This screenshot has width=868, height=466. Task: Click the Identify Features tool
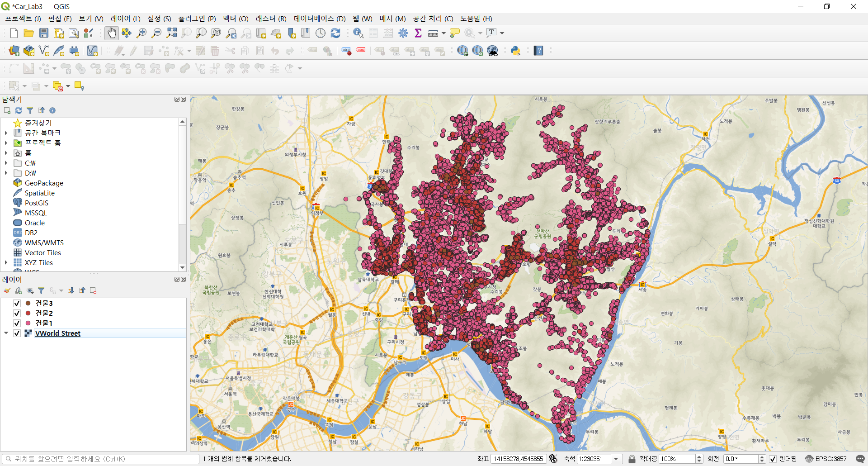point(358,33)
